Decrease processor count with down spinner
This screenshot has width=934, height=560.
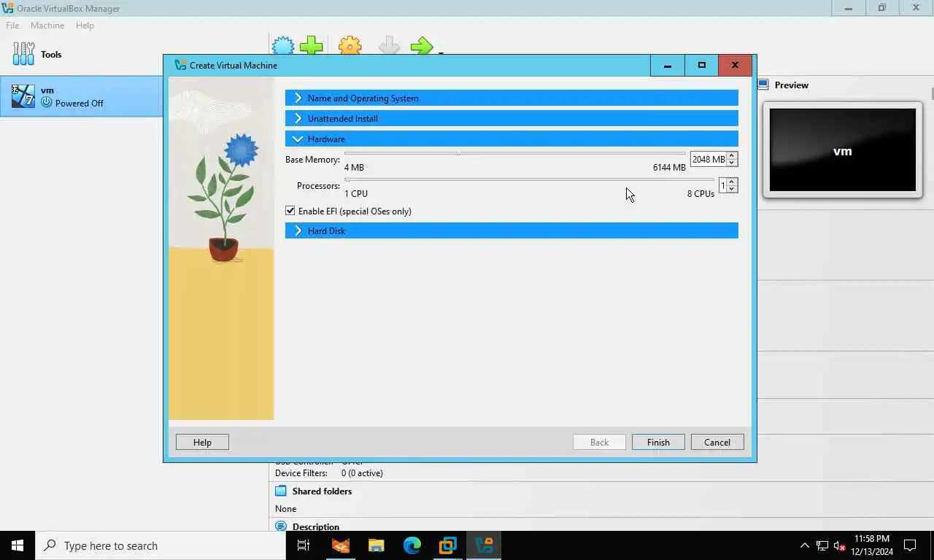click(x=732, y=189)
